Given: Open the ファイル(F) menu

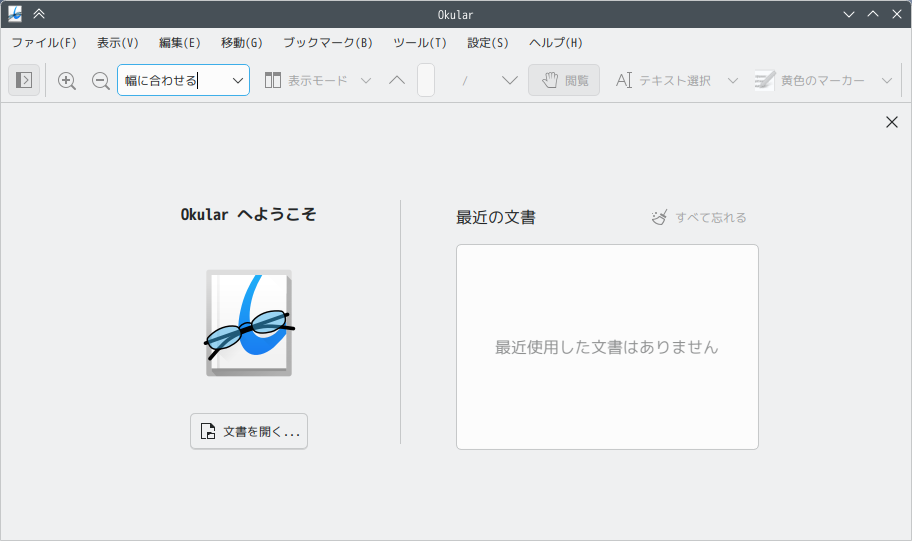Looking at the screenshot, I should coord(44,43).
